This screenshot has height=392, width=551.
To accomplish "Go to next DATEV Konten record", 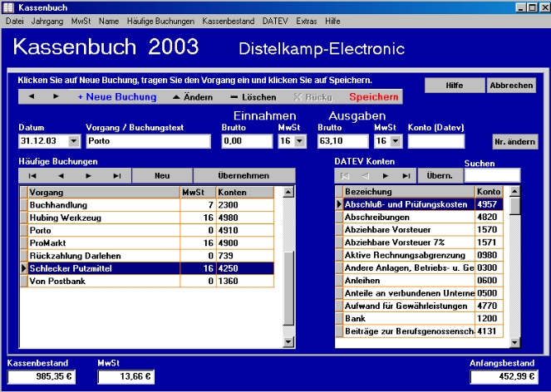I will click(x=385, y=176).
